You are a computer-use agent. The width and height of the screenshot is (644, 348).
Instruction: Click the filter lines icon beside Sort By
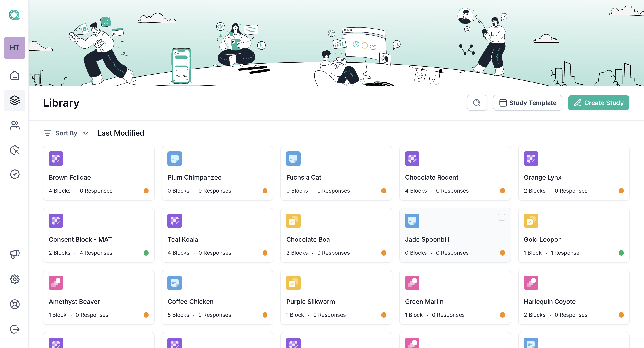tap(47, 133)
